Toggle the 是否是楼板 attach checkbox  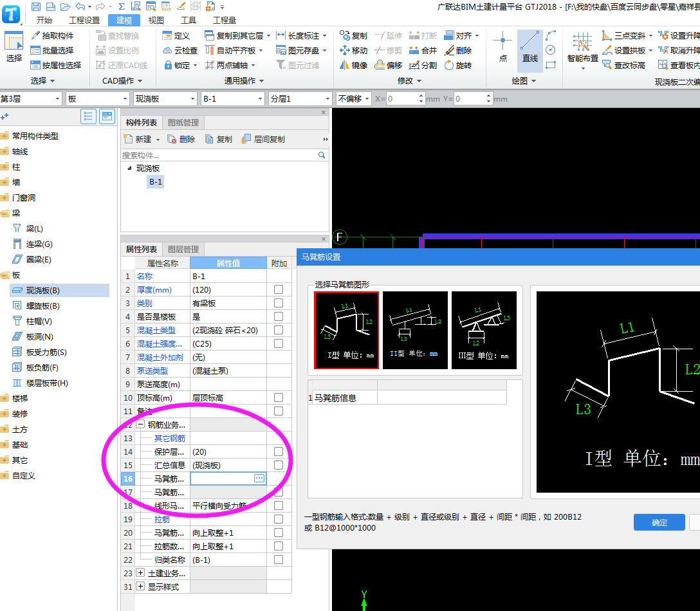(279, 316)
